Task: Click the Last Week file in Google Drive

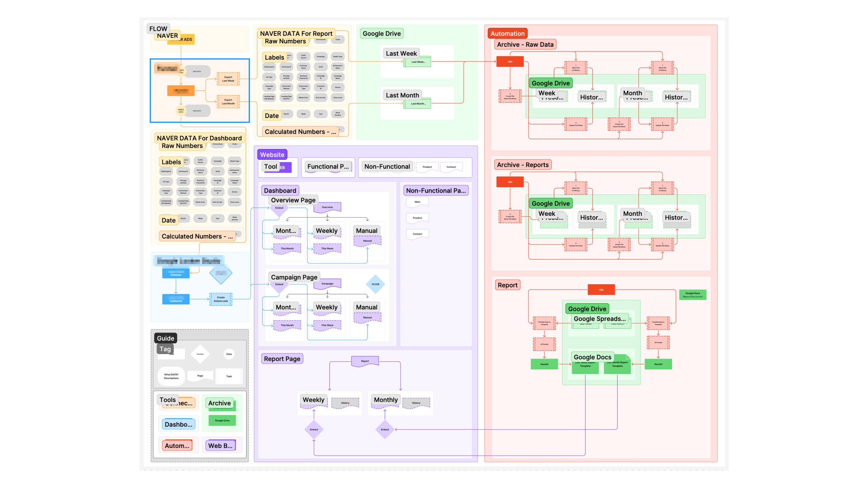Action: tap(418, 62)
